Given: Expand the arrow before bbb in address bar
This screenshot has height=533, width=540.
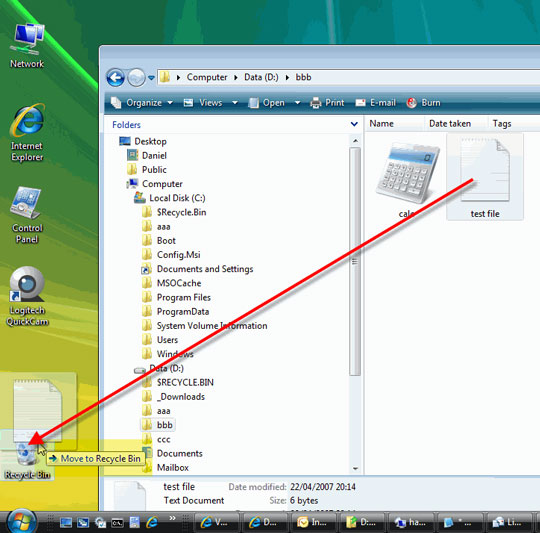Looking at the screenshot, I should (287, 77).
